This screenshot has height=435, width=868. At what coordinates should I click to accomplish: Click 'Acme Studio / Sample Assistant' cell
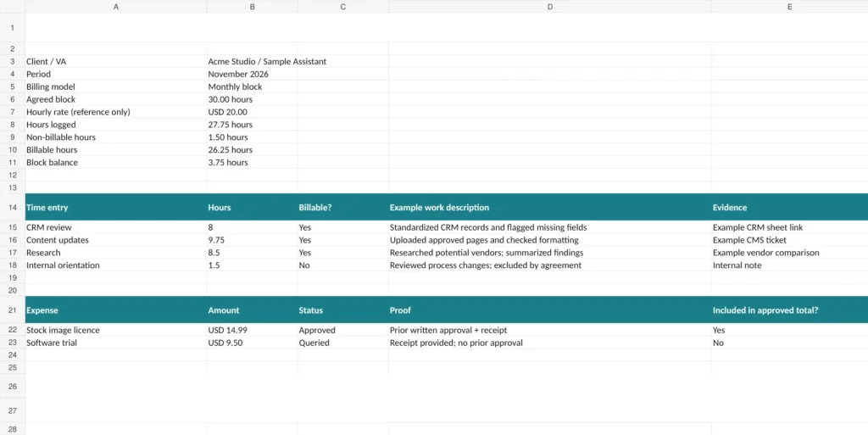coord(253,61)
